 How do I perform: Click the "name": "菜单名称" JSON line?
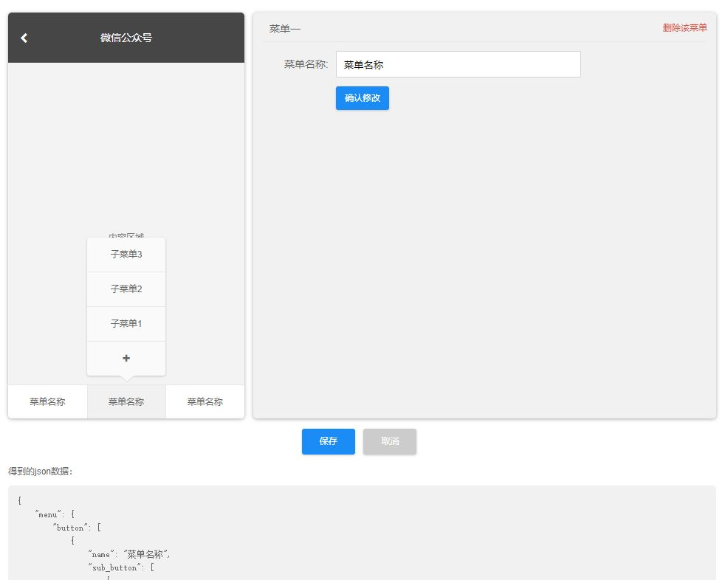click(129, 554)
